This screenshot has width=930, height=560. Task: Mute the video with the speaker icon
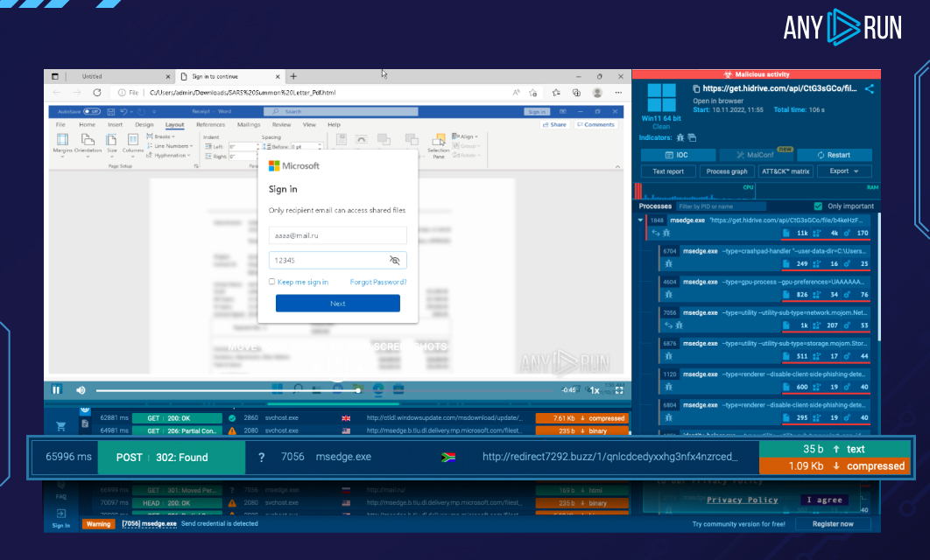pyautogui.click(x=81, y=390)
